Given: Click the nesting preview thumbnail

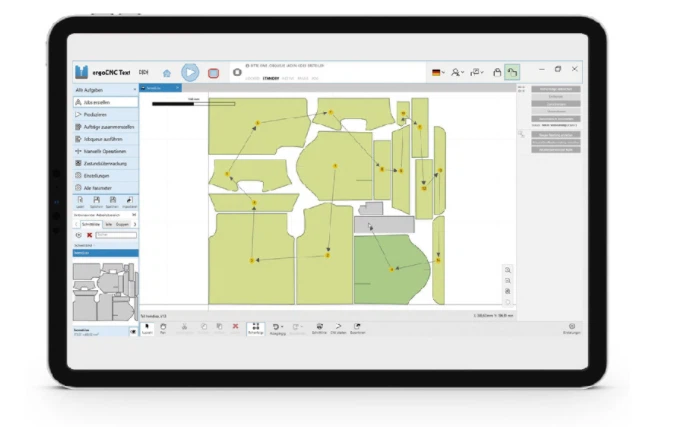Looking at the screenshot, I should [x=104, y=291].
